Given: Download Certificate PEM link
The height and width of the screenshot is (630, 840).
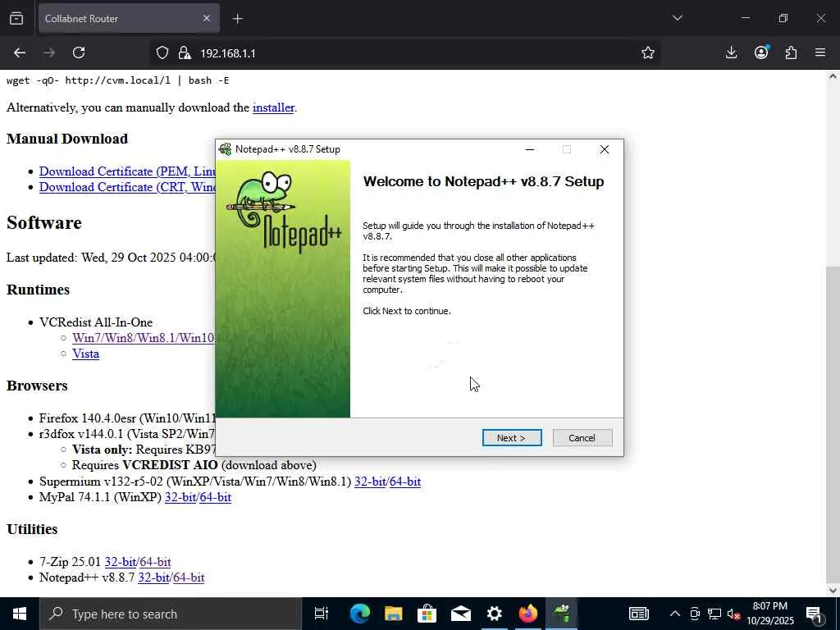Looking at the screenshot, I should coord(127,171).
